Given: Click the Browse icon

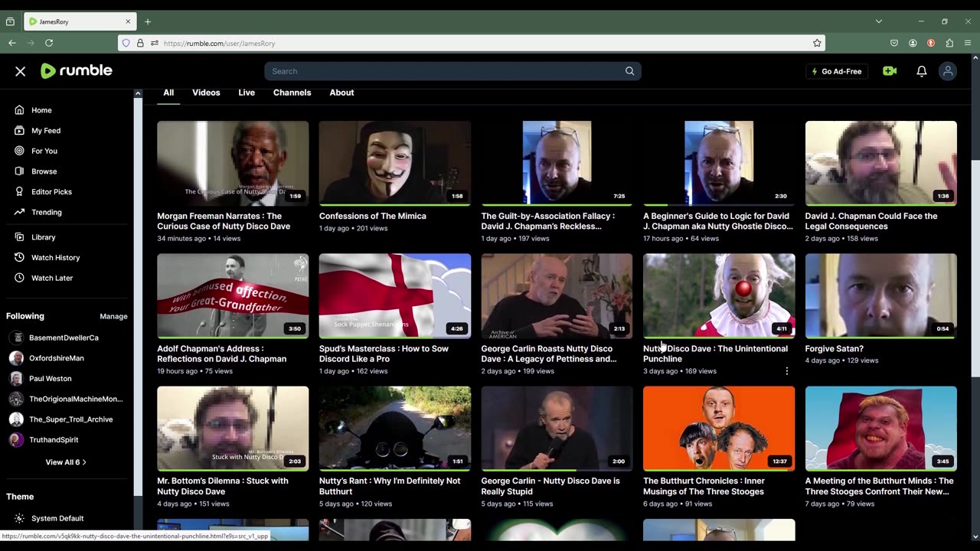Looking at the screenshot, I should (19, 171).
